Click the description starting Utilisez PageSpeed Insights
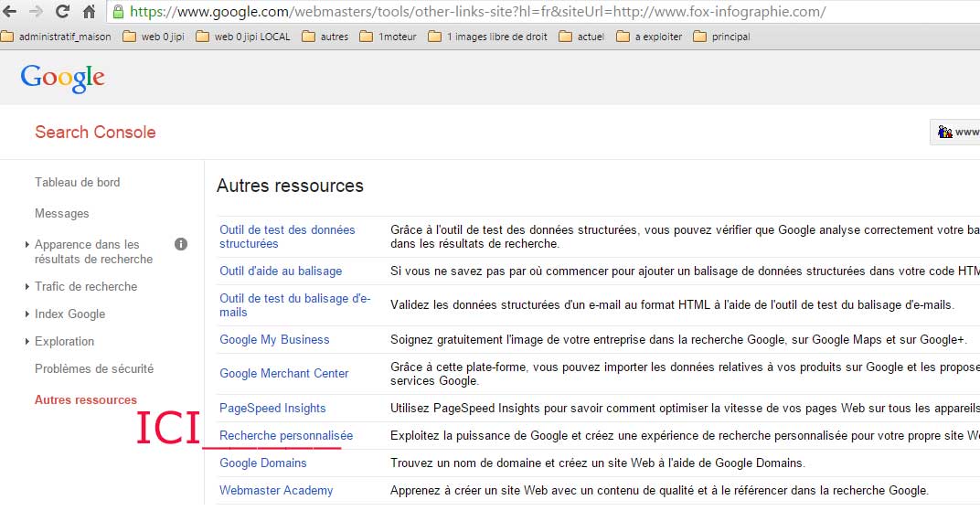 click(x=685, y=409)
